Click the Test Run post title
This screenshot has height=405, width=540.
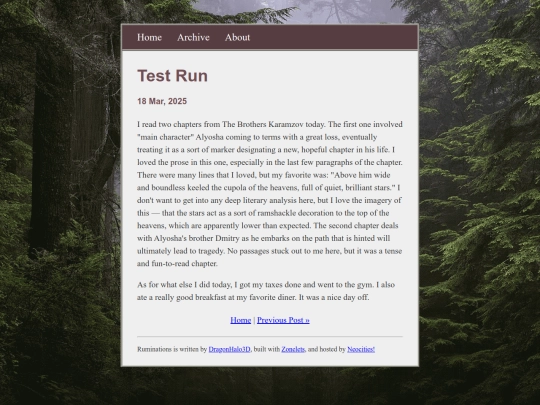tap(172, 76)
